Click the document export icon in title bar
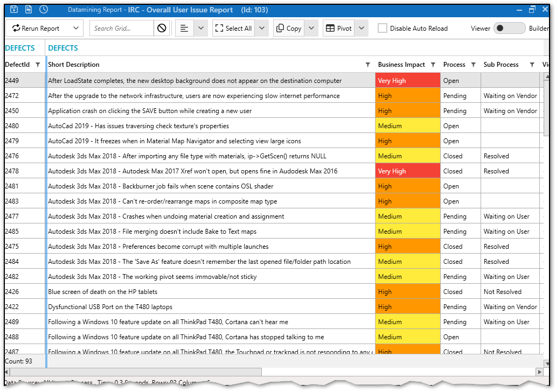 (x=29, y=10)
